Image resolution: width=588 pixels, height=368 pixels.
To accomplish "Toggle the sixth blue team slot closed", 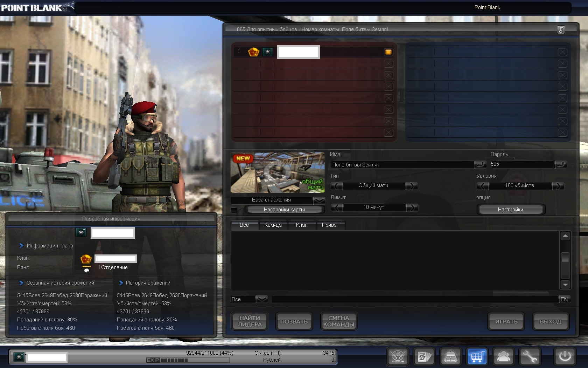I will coord(562,110).
